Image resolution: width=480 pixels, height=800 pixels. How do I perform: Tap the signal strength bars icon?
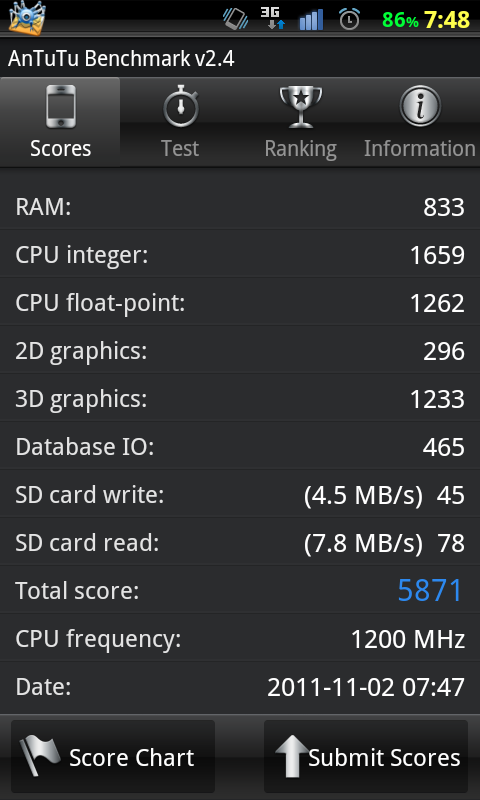click(311, 19)
